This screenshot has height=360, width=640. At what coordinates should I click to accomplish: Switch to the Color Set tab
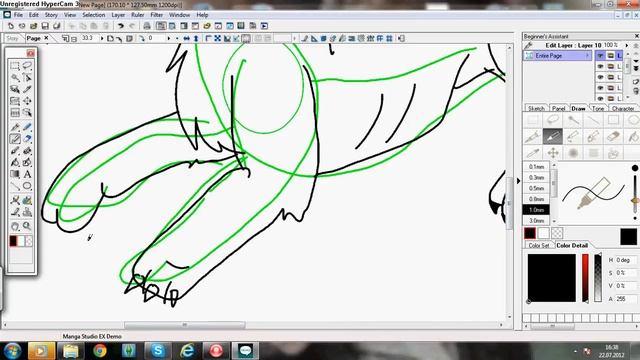538,245
